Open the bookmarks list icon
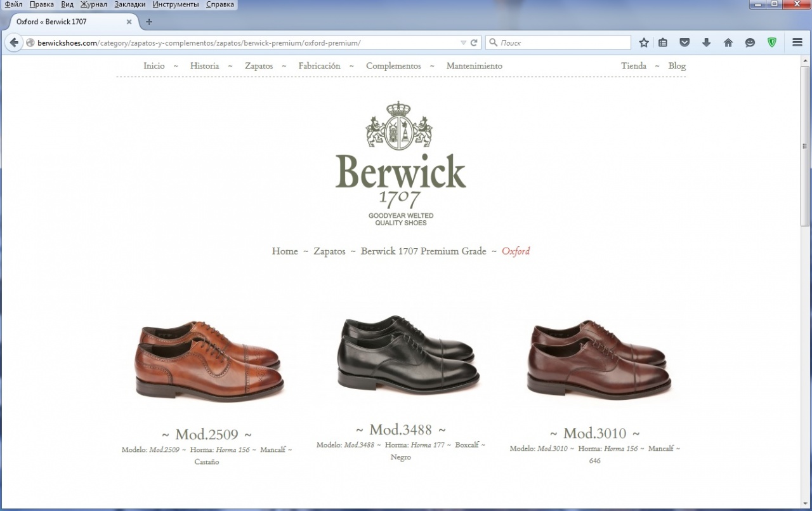This screenshot has height=511, width=812. [x=663, y=43]
